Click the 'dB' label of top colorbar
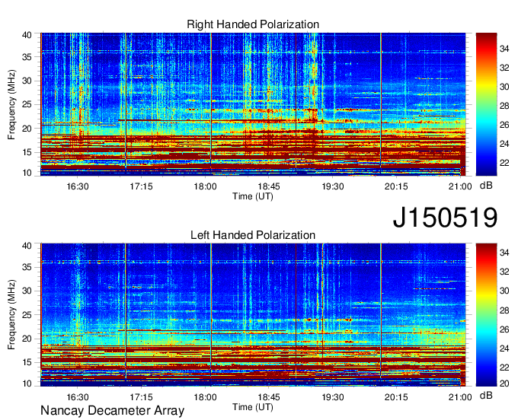Image resolution: width=518 pixels, height=420 pixels. pyautogui.click(x=486, y=186)
